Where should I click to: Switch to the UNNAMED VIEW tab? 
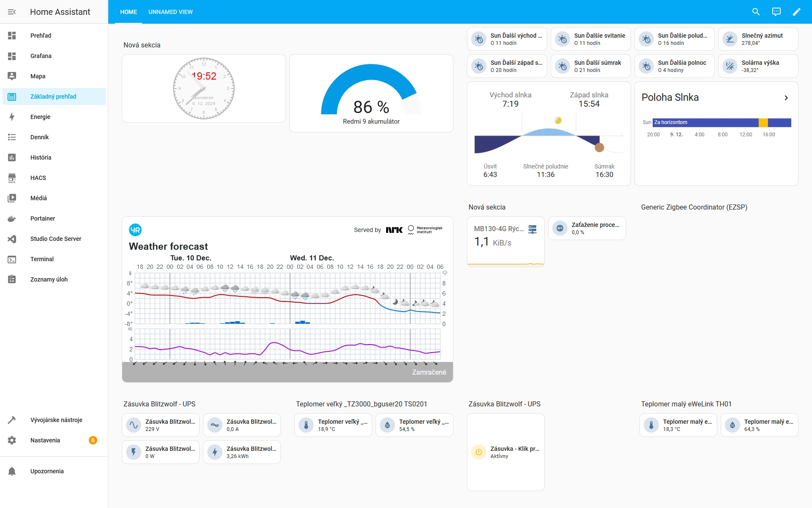tap(170, 12)
